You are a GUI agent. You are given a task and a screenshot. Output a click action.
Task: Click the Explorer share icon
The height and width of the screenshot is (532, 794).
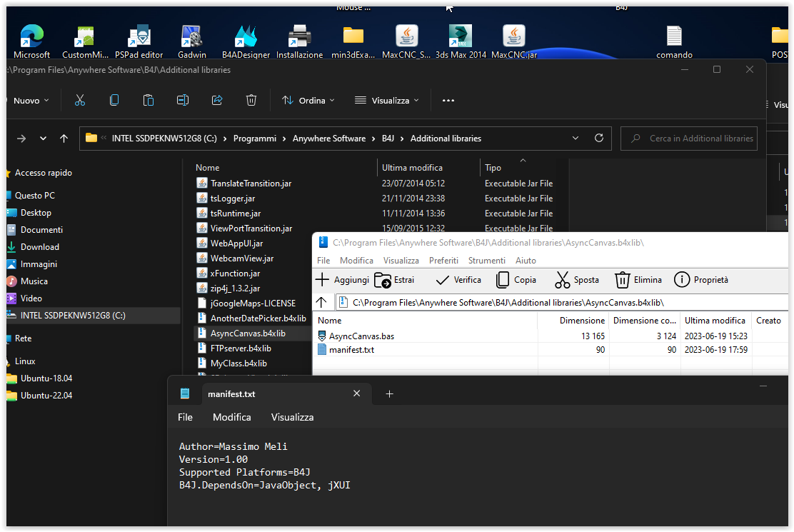pyautogui.click(x=218, y=101)
